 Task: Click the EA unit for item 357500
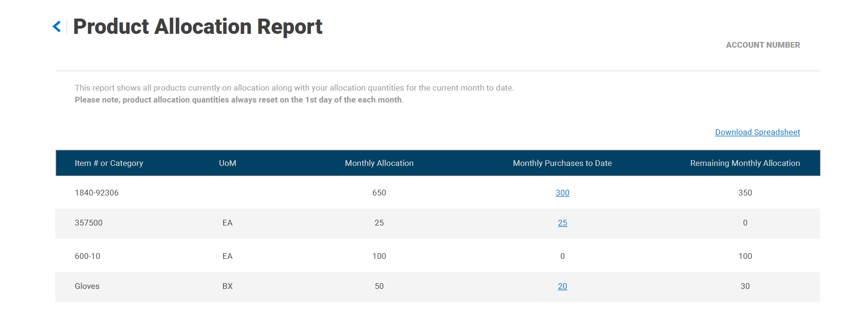click(x=228, y=223)
